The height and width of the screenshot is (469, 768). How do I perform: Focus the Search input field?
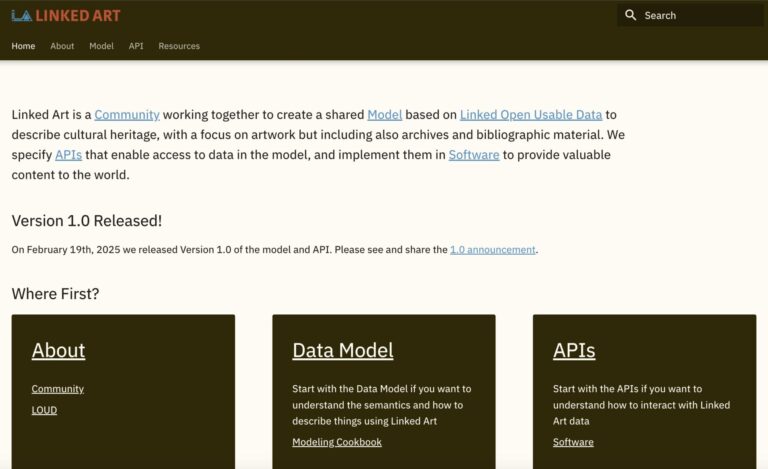tap(690, 15)
